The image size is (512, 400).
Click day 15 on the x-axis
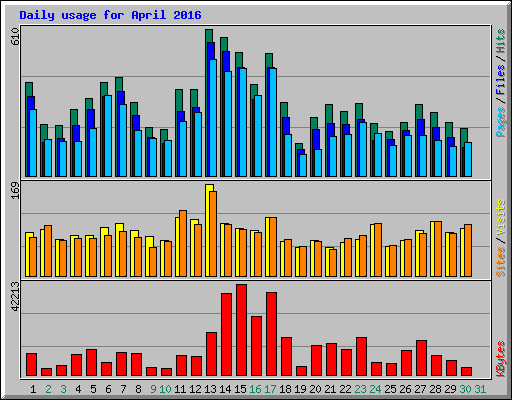[240, 389]
